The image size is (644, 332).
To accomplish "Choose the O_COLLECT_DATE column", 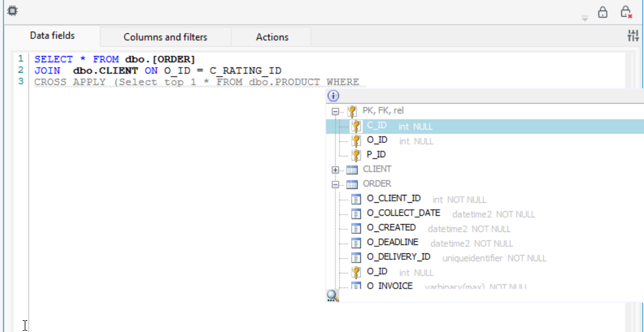I will (403, 213).
